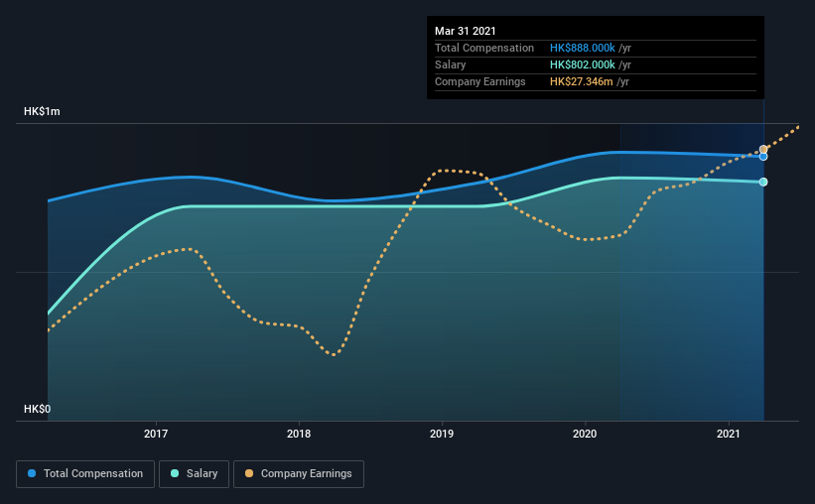Click the HK$0 y-axis label

point(37,409)
